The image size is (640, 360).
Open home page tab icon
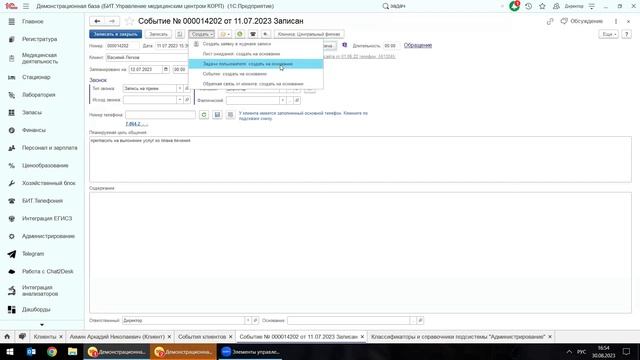click(7, 337)
